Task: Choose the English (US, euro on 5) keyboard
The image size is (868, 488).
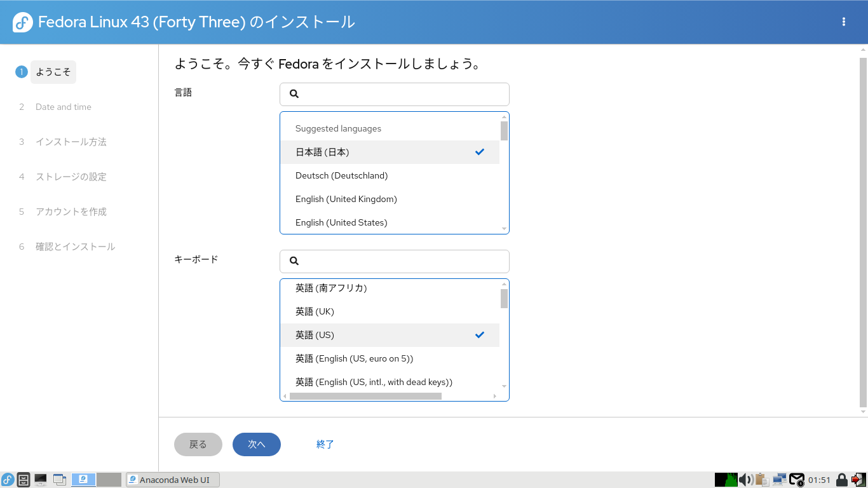Action: pyautogui.click(x=390, y=358)
